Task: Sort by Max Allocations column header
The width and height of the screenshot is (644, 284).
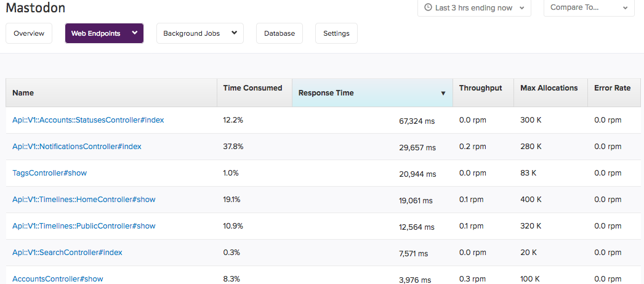Action: pyautogui.click(x=551, y=93)
